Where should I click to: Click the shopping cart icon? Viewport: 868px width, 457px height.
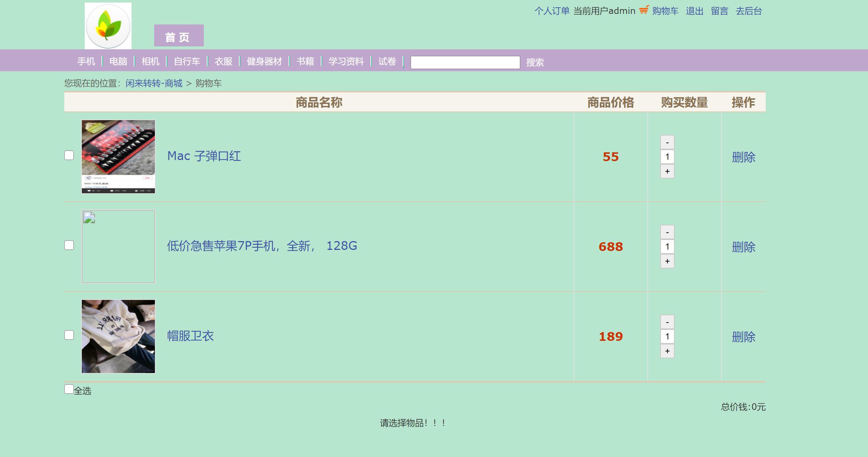(644, 10)
